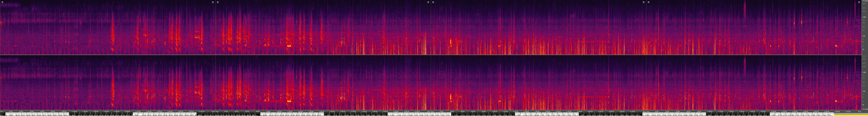
Task: Click 1000 Hz on upper channel frequency scale
Action: pyautogui.click(x=864, y=17)
